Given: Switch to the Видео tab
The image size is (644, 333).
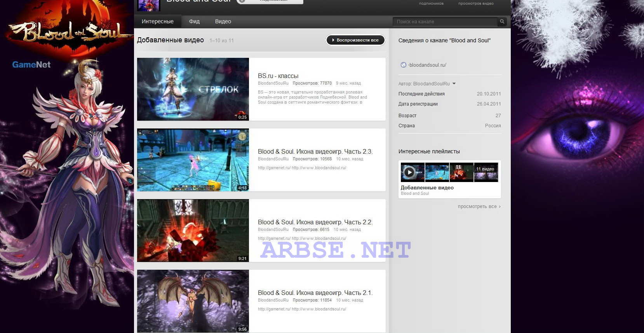Looking at the screenshot, I should click(223, 21).
